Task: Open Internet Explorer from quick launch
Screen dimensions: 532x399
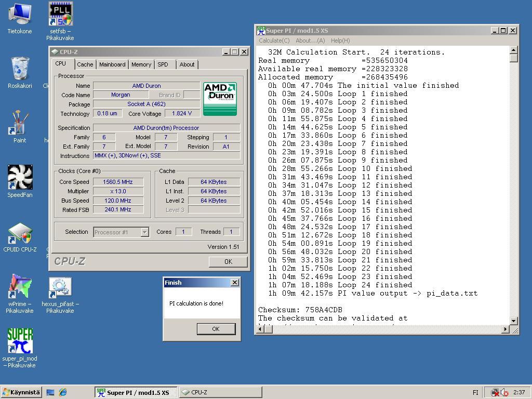Action: (x=63, y=393)
